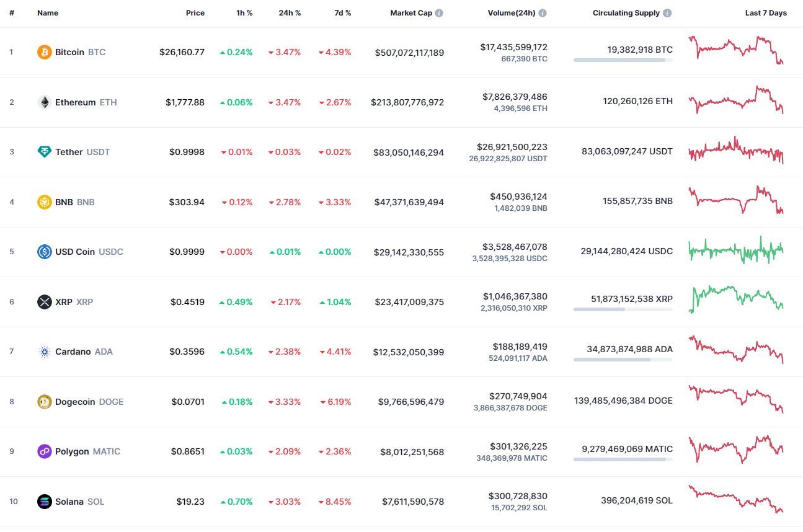Viewport: 803px width, 532px height.
Task: Open the Market Cap info icon
Action: [439, 13]
